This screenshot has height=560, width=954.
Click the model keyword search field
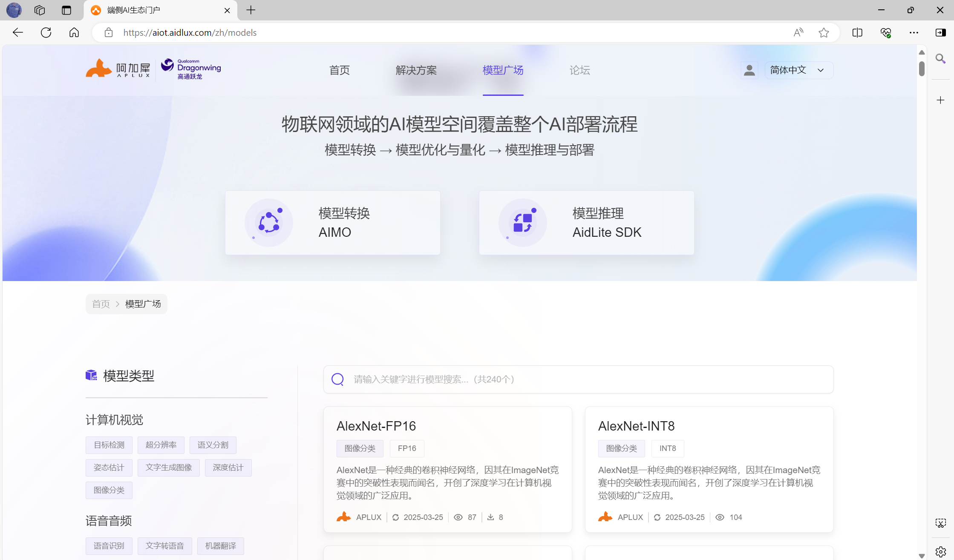tap(578, 379)
